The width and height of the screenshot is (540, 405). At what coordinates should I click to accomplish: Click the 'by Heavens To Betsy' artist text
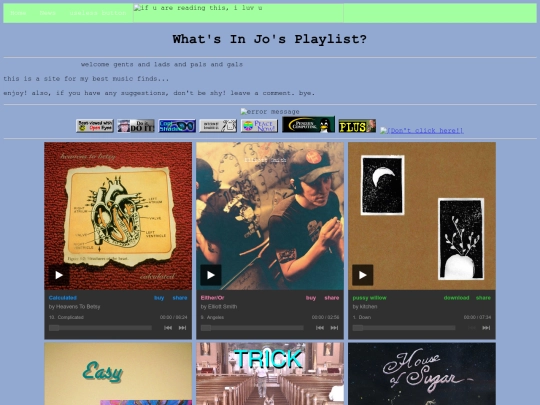(74, 307)
